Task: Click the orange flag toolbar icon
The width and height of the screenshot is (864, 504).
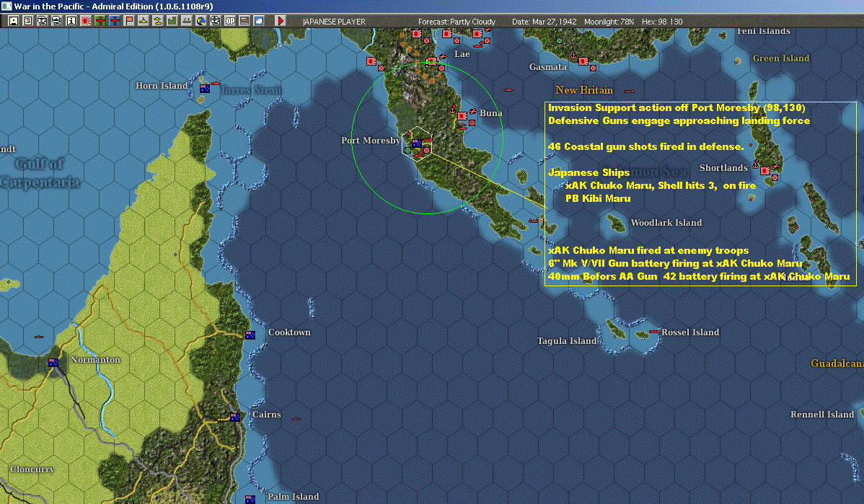Action: [x=129, y=21]
